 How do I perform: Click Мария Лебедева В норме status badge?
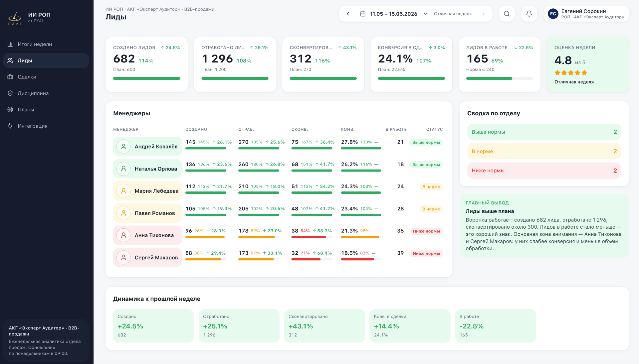pyautogui.click(x=431, y=187)
